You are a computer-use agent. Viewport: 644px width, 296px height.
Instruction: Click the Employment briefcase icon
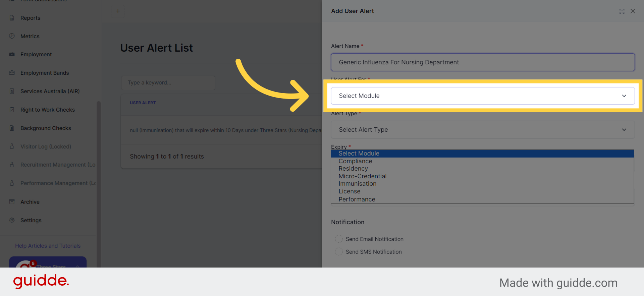point(12,54)
